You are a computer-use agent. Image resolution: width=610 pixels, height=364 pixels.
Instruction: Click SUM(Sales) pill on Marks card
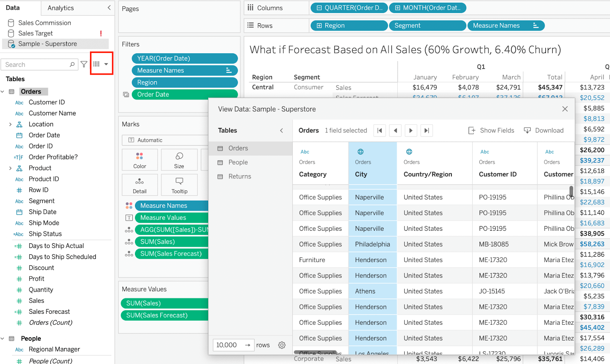(x=172, y=242)
